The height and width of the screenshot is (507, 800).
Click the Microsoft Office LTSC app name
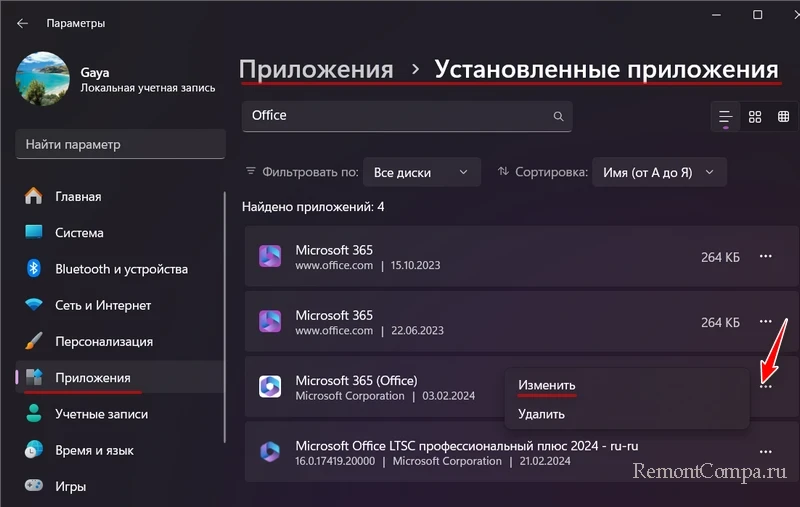point(467,446)
